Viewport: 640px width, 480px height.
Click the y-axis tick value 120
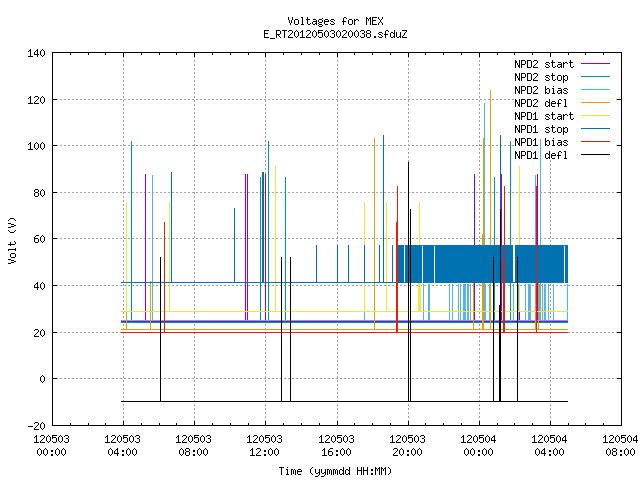36,100
